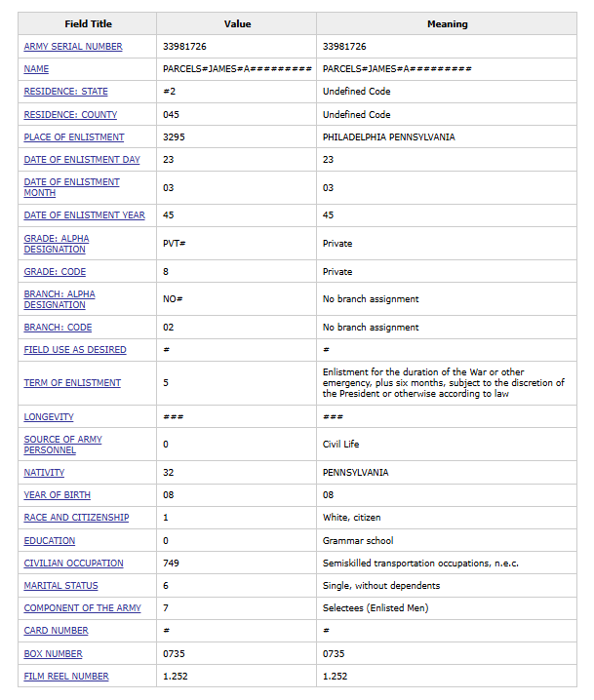Open the RESIDENCE: COUNTY field definition
This screenshot has width=594, height=700.
(70, 114)
